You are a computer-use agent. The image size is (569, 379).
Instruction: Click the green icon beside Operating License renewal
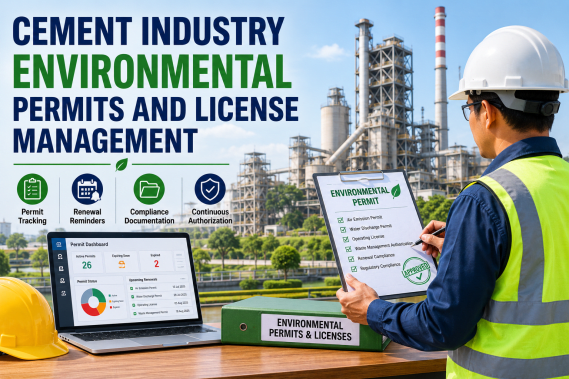click(x=134, y=305)
